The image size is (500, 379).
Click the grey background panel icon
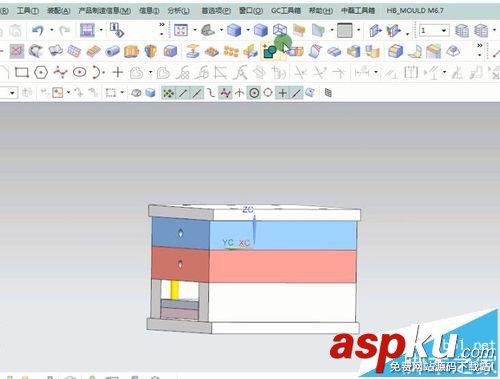(345, 30)
